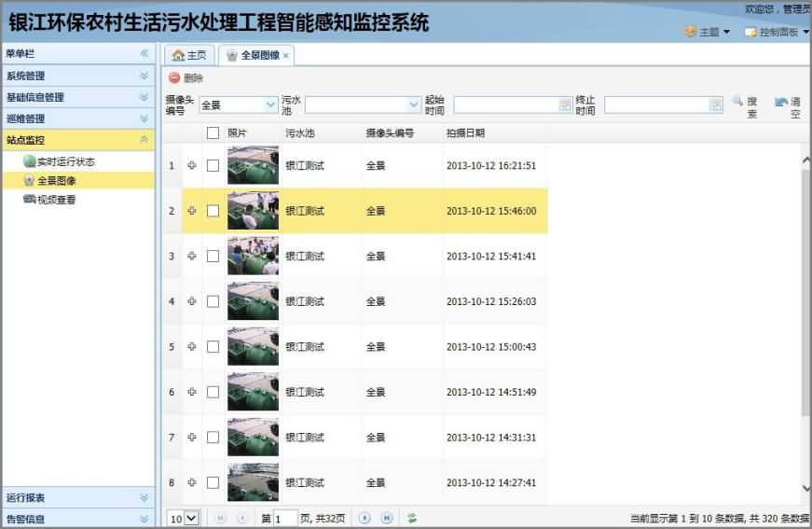812x529 pixels.
Task: Tick the checkbox for row 2
Action: [213, 211]
